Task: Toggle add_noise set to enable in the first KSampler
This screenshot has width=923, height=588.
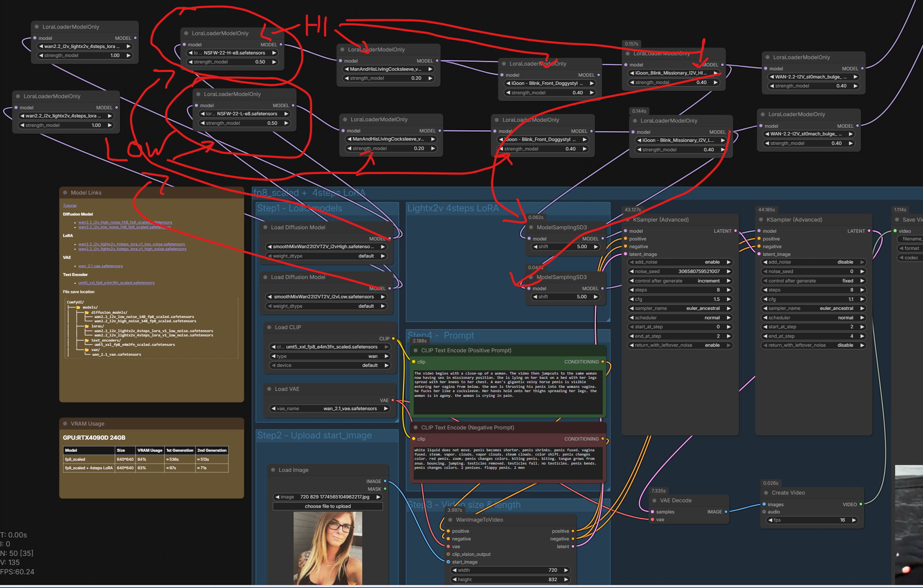Action: point(680,262)
